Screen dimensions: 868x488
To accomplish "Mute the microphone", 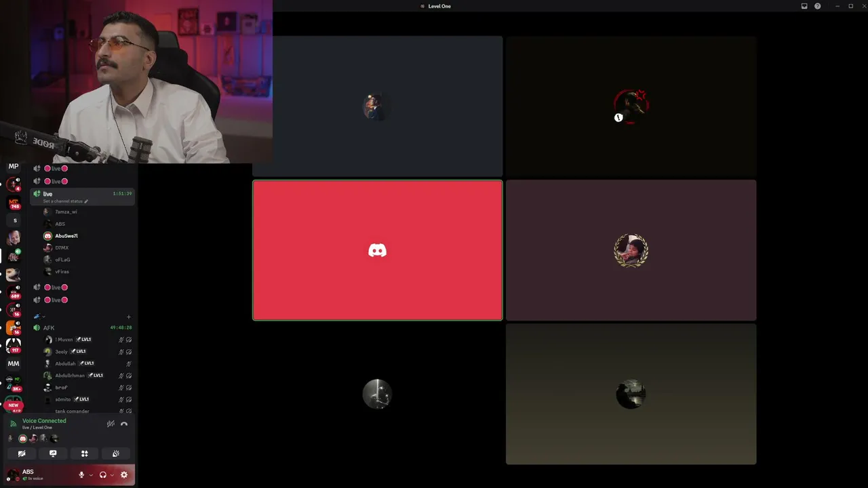I will click(x=81, y=475).
